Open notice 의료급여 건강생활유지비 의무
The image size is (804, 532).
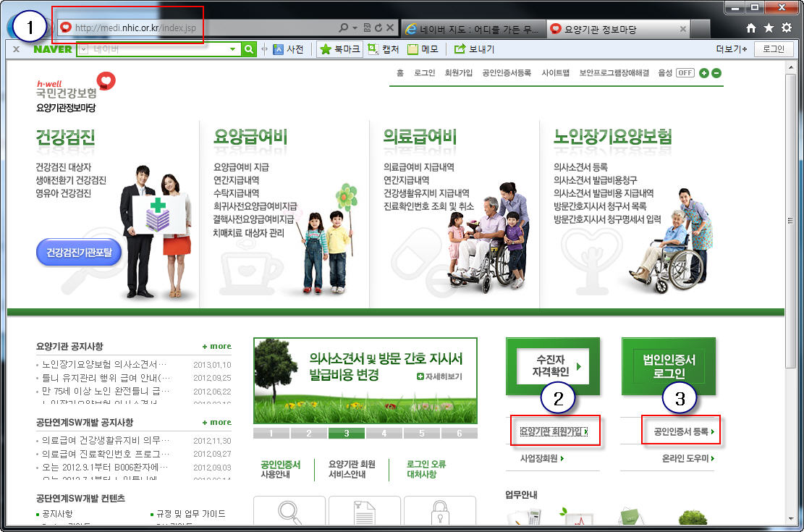click(105, 440)
